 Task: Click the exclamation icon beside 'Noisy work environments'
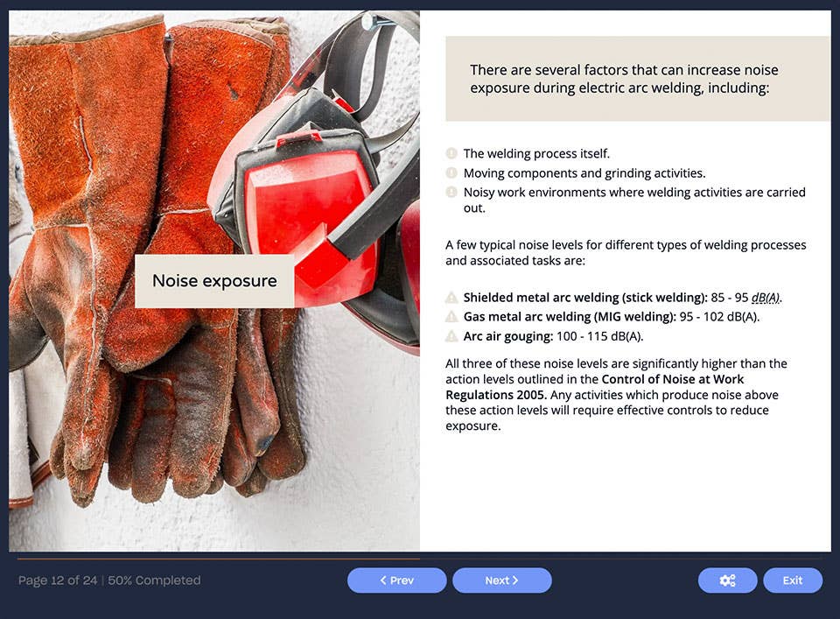[451, 192]
